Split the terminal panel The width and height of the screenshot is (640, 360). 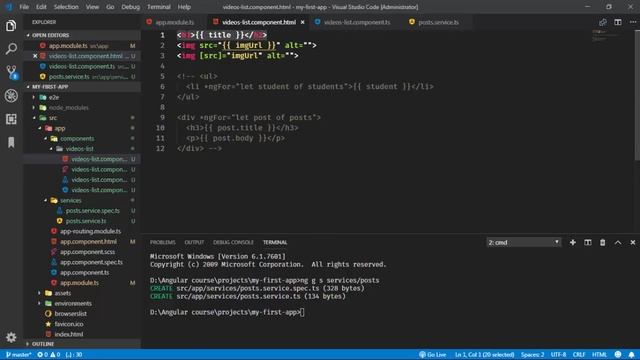(x=587, y=242)
